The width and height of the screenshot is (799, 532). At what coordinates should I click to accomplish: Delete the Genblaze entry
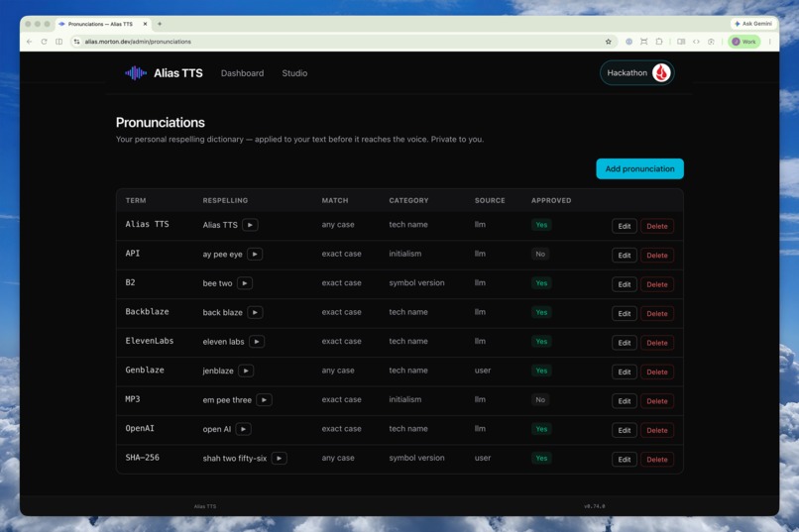click(x=657, y=372)
